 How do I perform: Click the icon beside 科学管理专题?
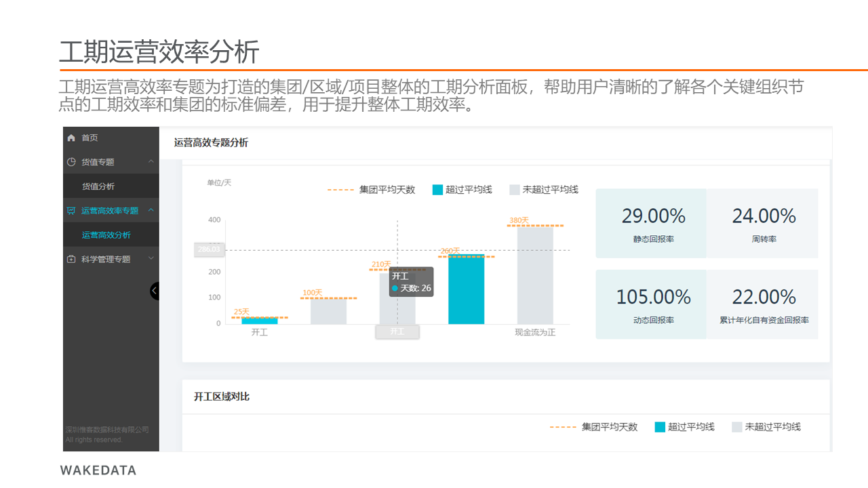[x=71, y=259]
